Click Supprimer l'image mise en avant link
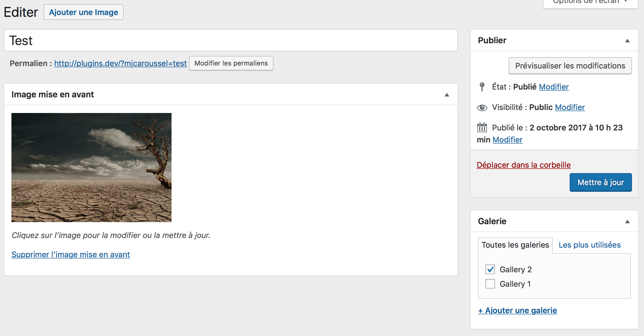 [71, 255]
